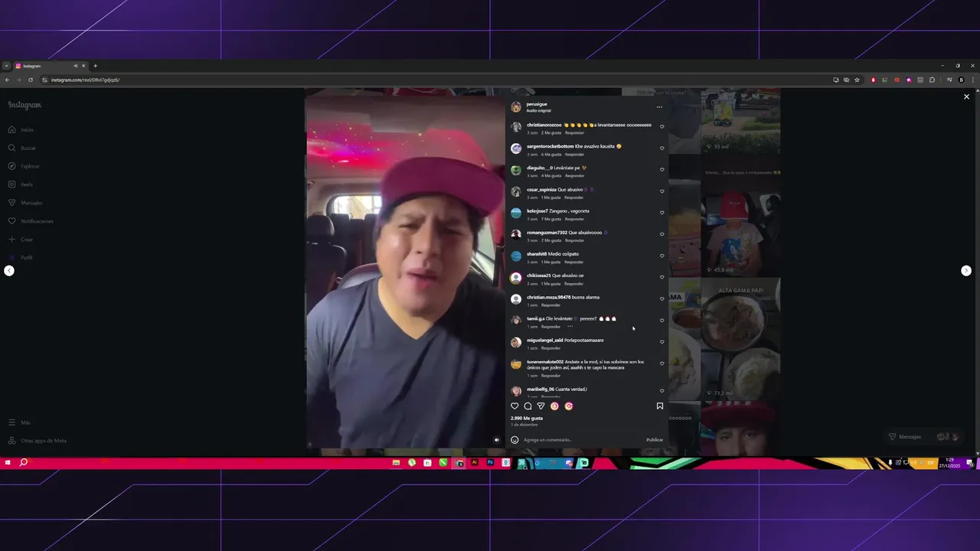This screenshot has width=980, height=551.
Task: Mute the Instagram tab audio icon
Action: coord(75,66)
